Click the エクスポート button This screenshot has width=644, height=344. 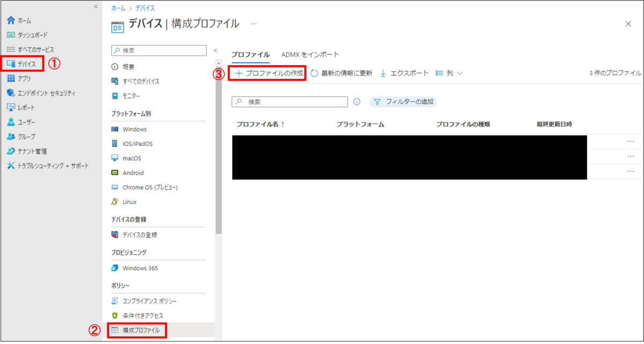click(404, 73)
